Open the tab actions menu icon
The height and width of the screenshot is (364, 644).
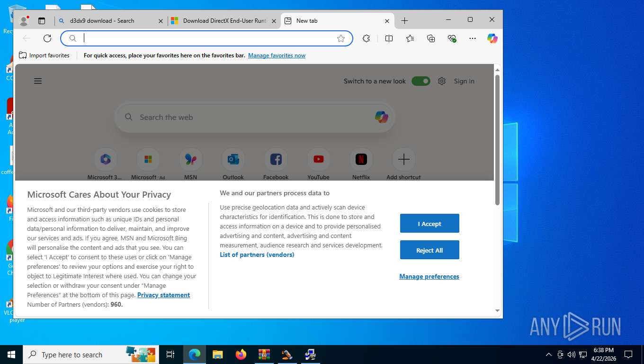pyautogui.click(x=42, y=21)
